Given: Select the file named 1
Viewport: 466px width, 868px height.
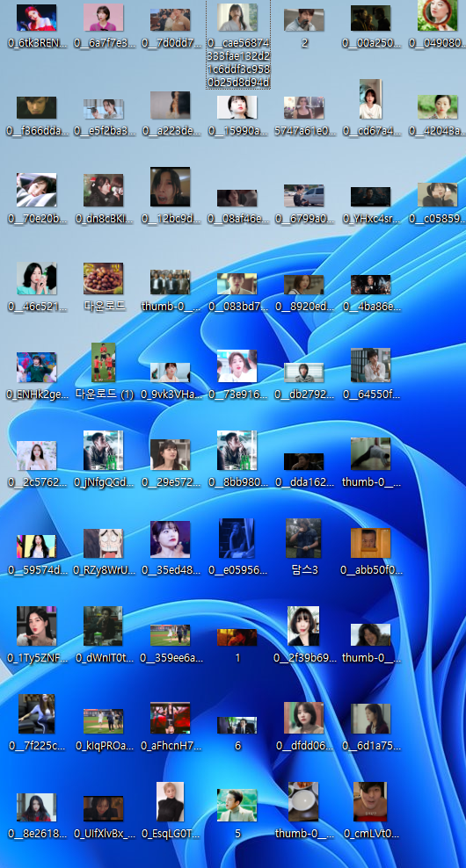Looking at the screenshot, I should point(237,638).
